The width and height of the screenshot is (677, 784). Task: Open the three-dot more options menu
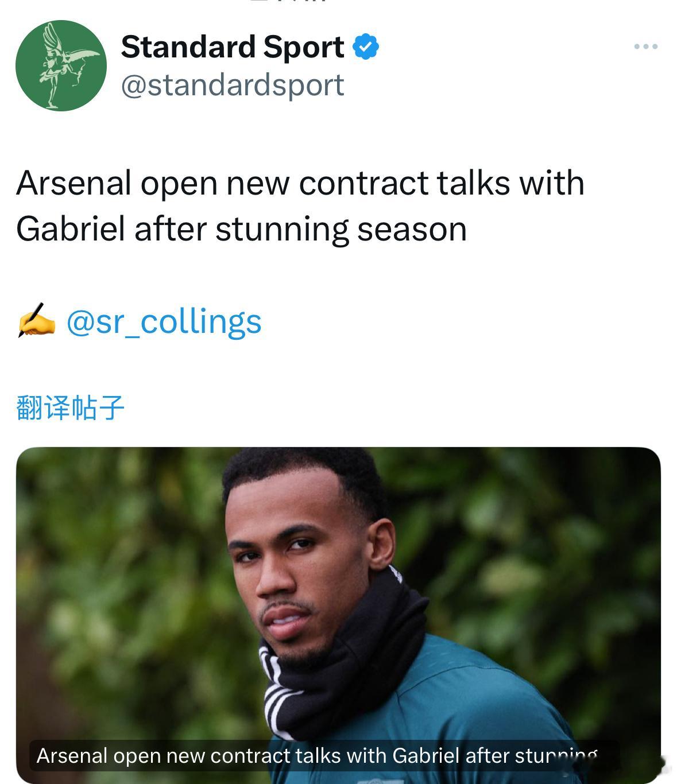[x=646, y=46]
